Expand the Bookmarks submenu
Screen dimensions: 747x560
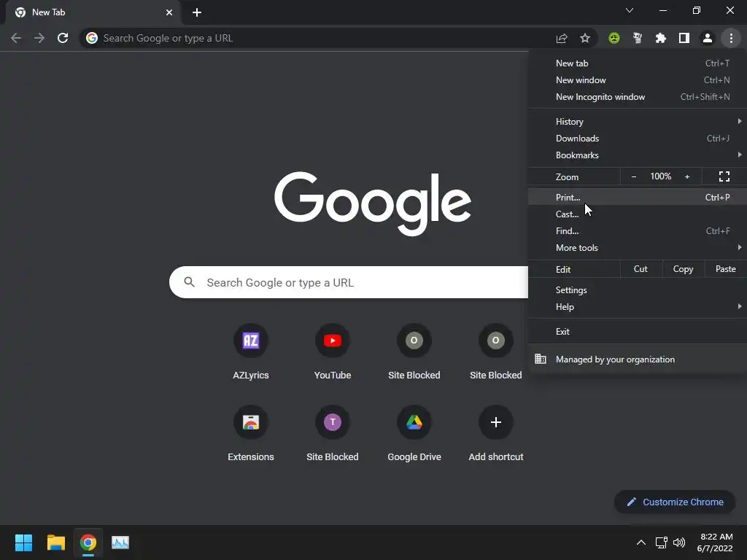pyautogui.click(x=638, y=155)
